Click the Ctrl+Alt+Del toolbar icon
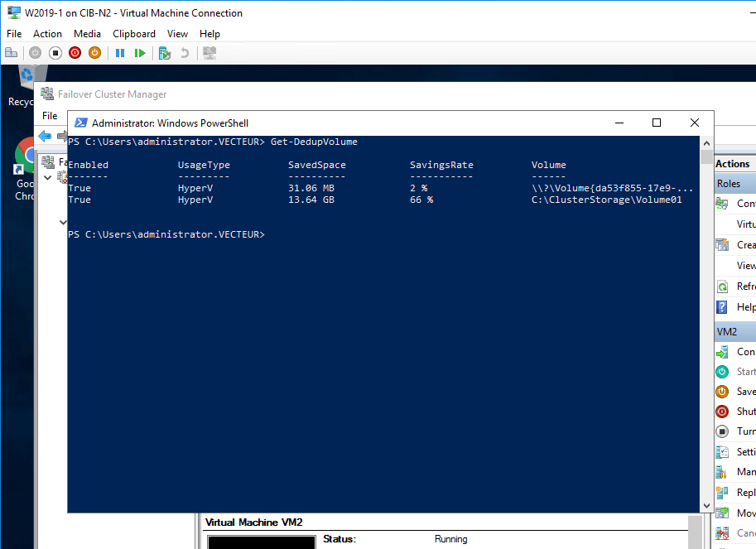756x549 pixels. tap(11, 53)
